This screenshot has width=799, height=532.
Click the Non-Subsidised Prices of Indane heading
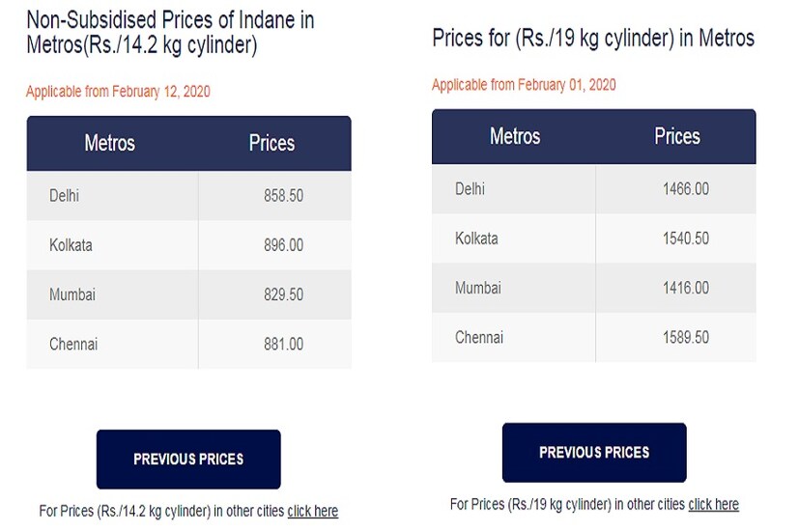169,32
